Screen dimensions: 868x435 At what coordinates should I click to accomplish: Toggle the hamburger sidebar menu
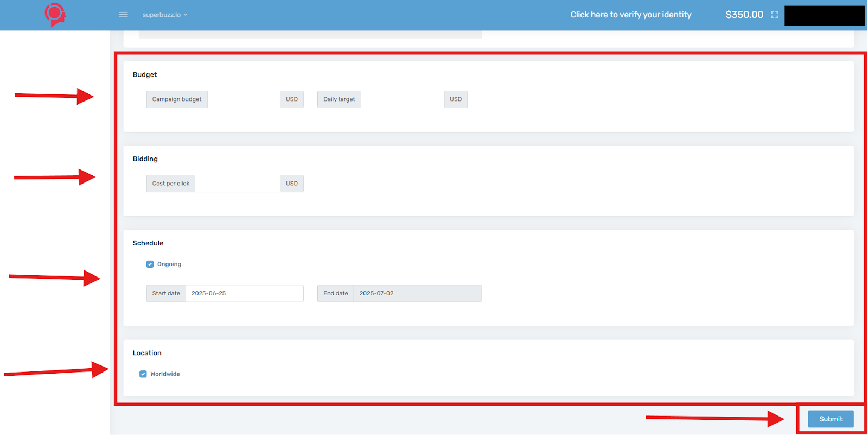coord(124,15)
